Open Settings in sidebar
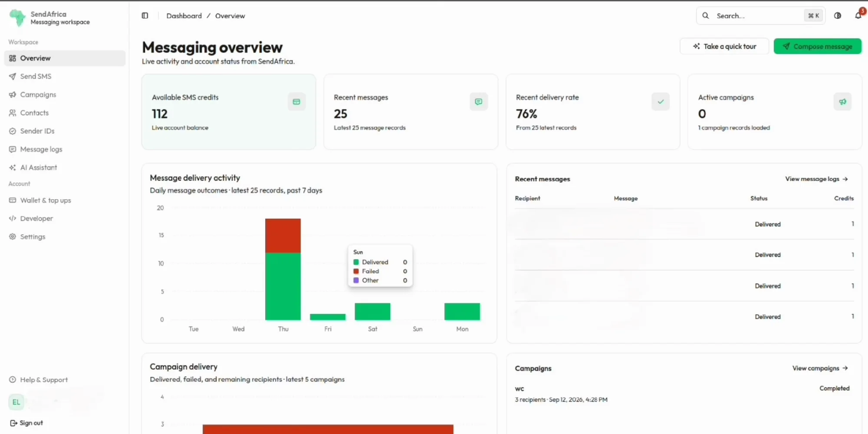This screenshot has height=434, width=868. (65, 237)
